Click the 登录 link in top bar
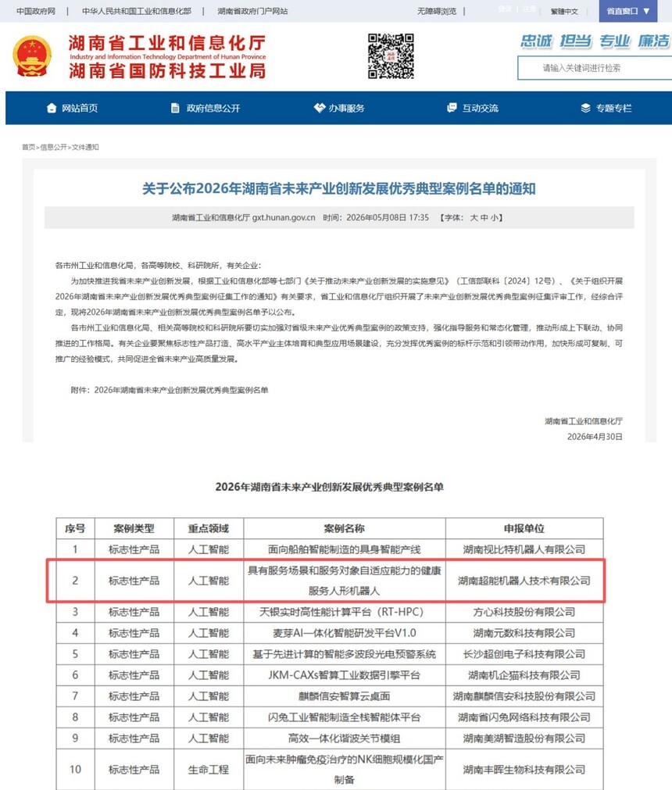 (x=505, y=9)
